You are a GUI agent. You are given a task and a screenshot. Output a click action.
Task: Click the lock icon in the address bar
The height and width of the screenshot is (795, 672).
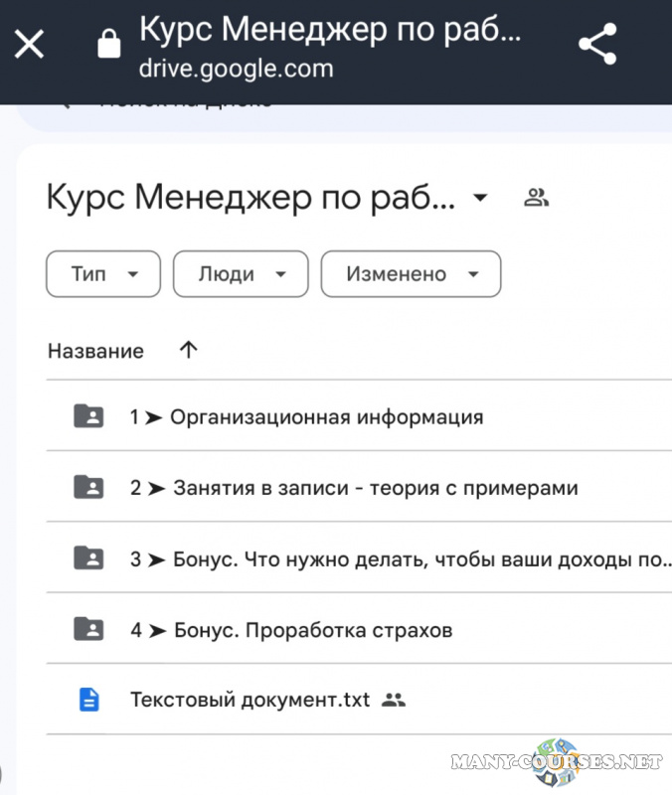[x=106, y=44]
